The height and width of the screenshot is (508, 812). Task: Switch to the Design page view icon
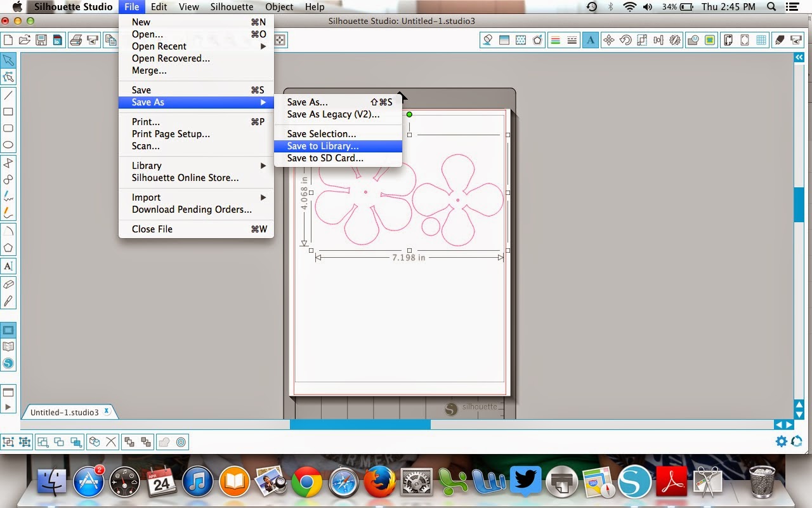(x=8, y=330)
